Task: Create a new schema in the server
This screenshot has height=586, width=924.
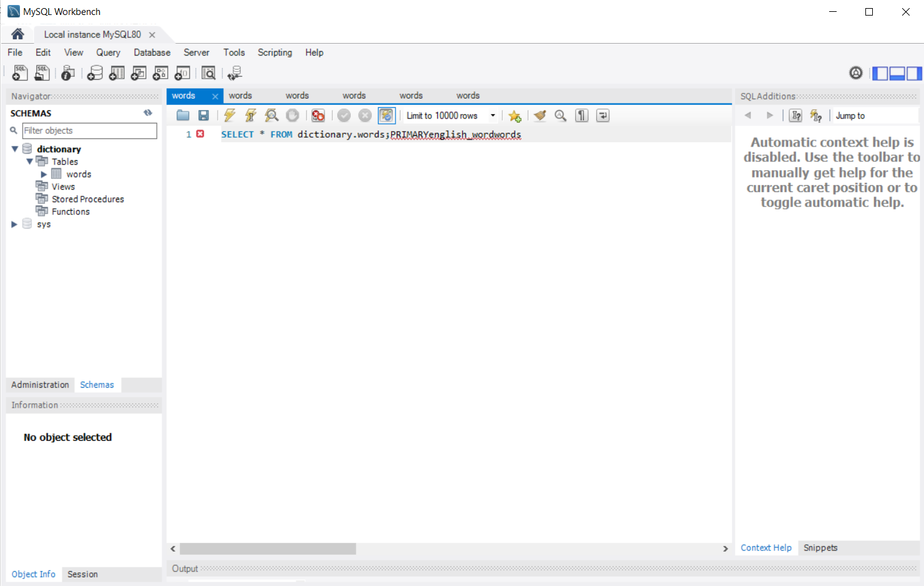Action: click(x=95, y=73)
